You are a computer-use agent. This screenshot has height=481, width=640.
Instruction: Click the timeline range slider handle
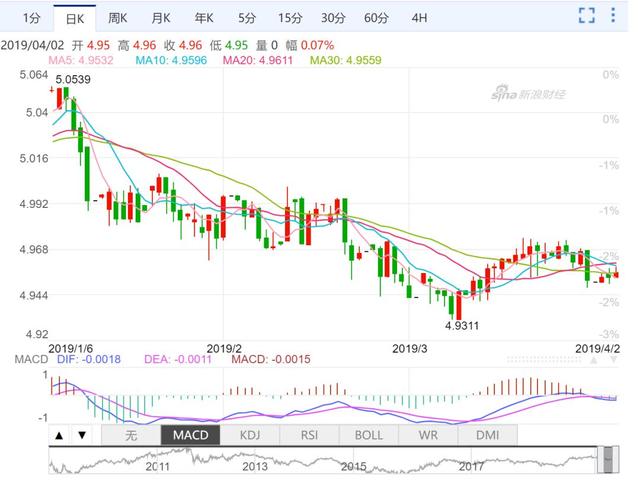[606, 460]
